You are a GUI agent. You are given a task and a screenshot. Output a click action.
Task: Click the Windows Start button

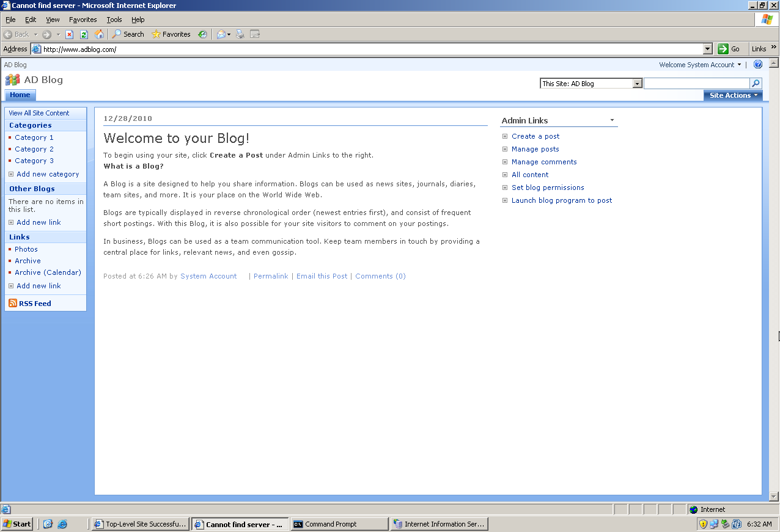pyautogui.click(x=17, y=524)
